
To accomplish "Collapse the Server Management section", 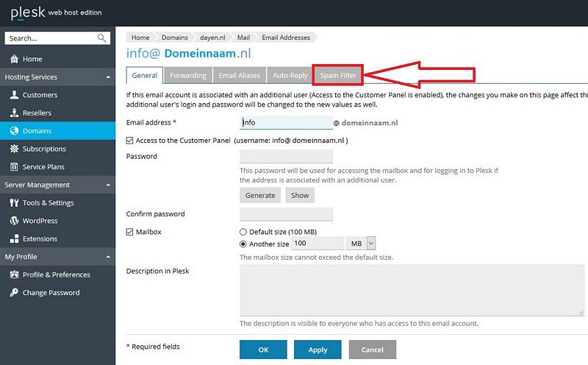I will [108, 185].
